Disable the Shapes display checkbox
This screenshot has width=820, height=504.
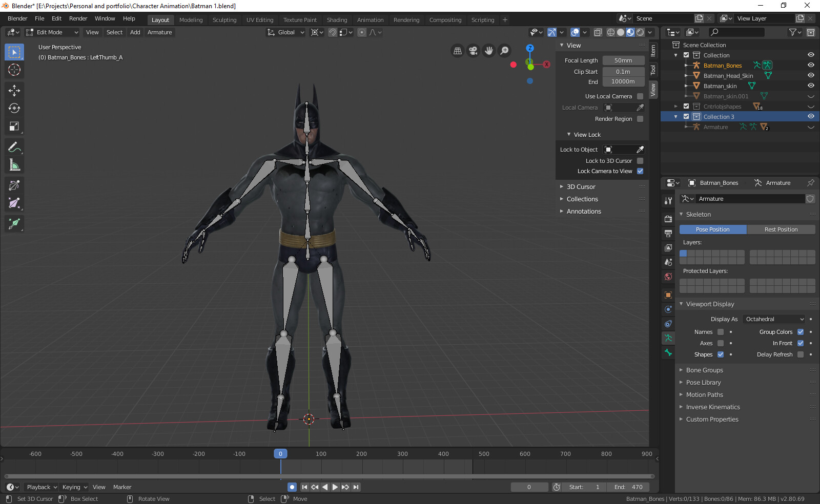[x=721, y=354]
